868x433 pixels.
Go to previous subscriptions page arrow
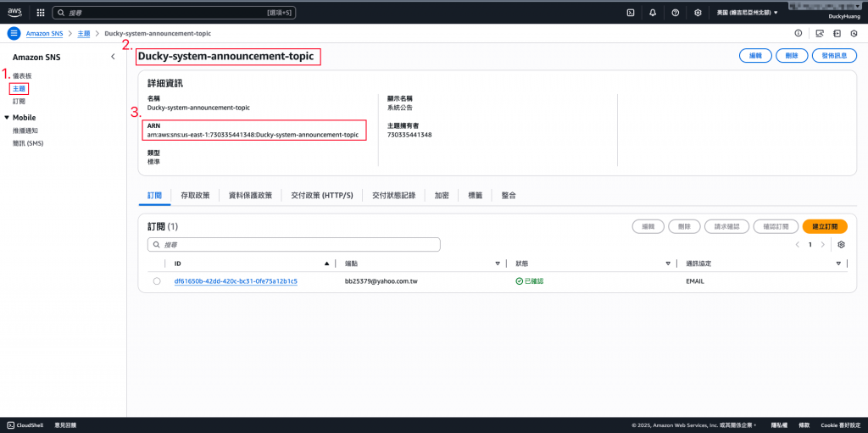(797, 244)
